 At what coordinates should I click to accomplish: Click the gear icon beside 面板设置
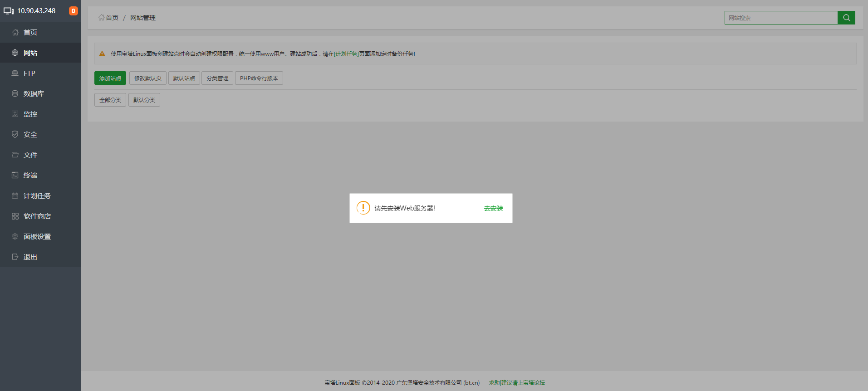[15, 236]
